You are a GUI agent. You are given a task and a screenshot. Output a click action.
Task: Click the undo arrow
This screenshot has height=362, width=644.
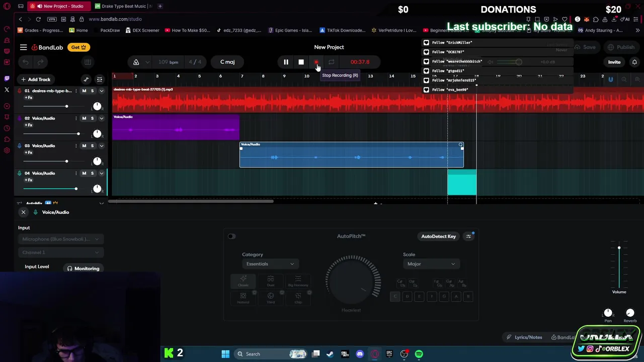(x=25, y=62)
